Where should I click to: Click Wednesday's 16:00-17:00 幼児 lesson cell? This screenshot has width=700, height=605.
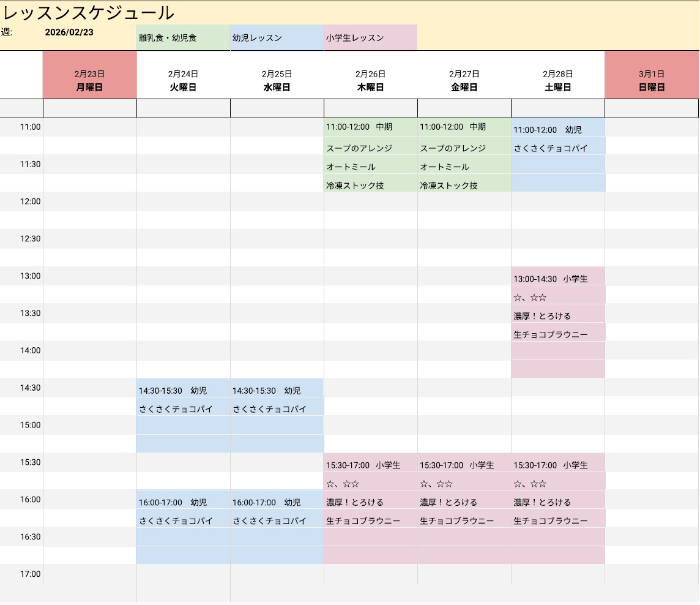[x=277, y=502]
